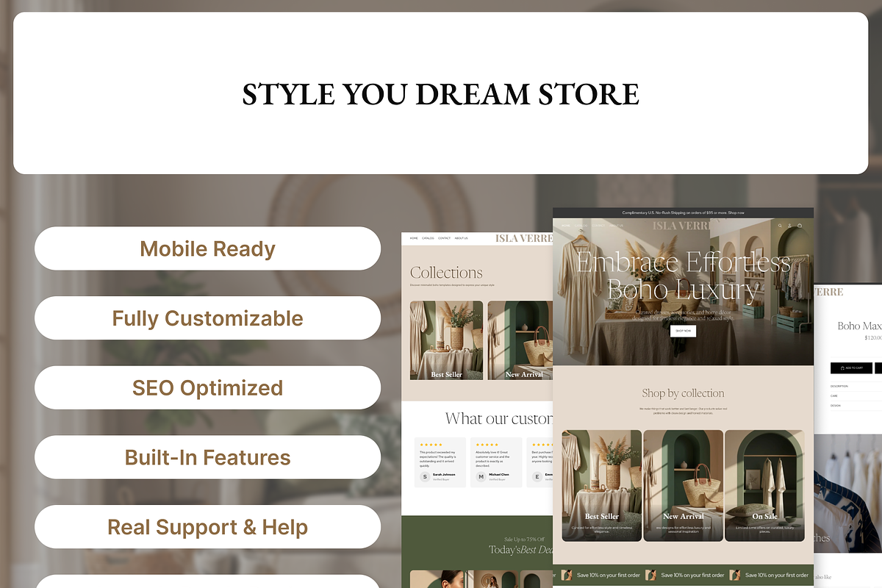This screenshot has width=882, height=588.
Task: Click the S avatar beside Sarah Johnson
Action: pos(425,476)
